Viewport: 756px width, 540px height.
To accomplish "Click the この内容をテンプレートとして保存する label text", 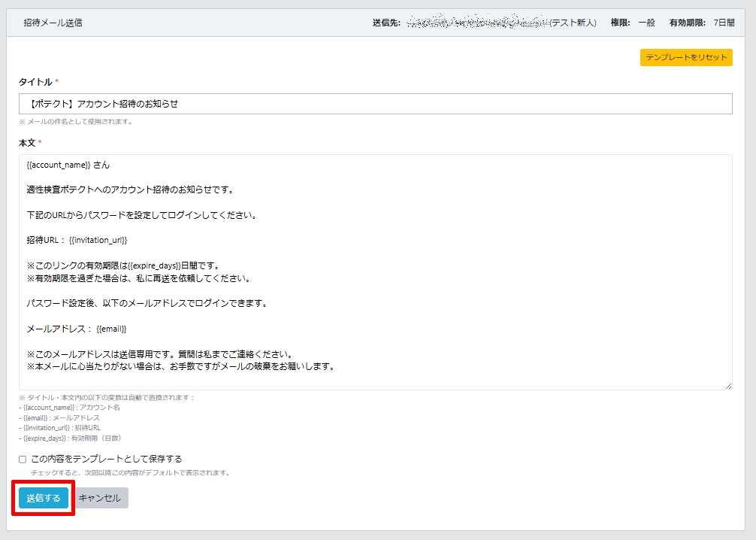I will (x=106, y=459).
